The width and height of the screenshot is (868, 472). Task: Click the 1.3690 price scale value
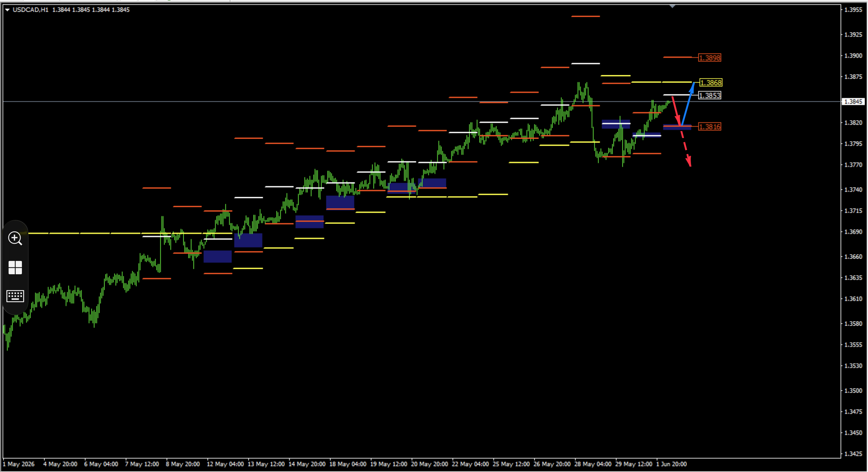pos(853,232)
